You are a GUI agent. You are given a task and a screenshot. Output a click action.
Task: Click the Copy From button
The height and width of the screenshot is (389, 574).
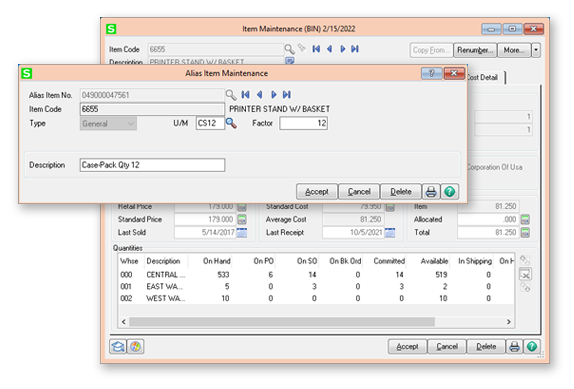431,50
